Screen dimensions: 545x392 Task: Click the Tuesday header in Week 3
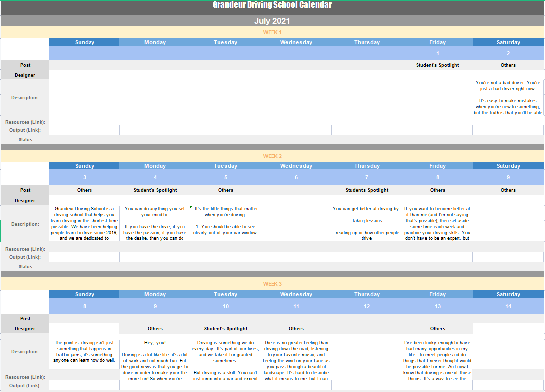click(x=226, y=294)
